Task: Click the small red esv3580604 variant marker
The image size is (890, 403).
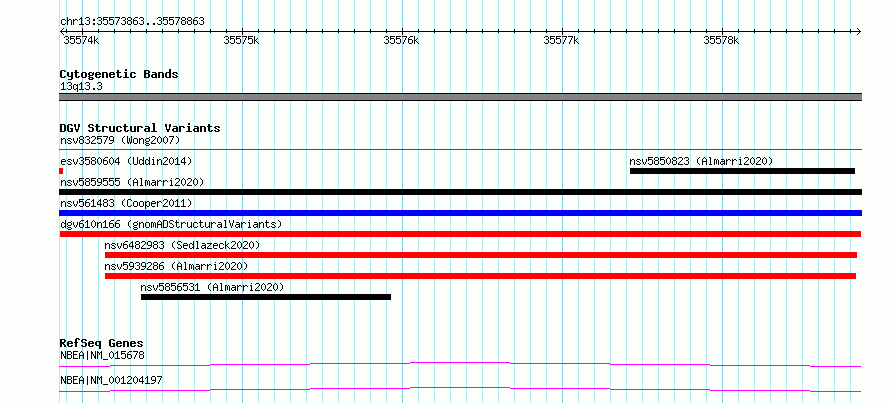Action: [61, 171]
